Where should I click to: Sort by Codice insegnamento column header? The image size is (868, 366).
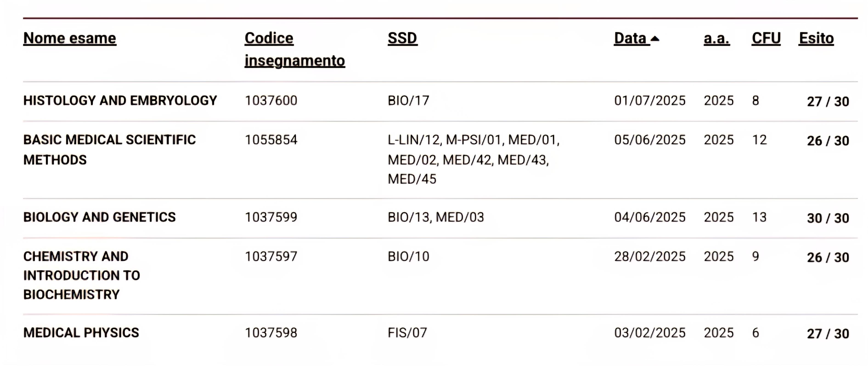[x=294, y=49]
